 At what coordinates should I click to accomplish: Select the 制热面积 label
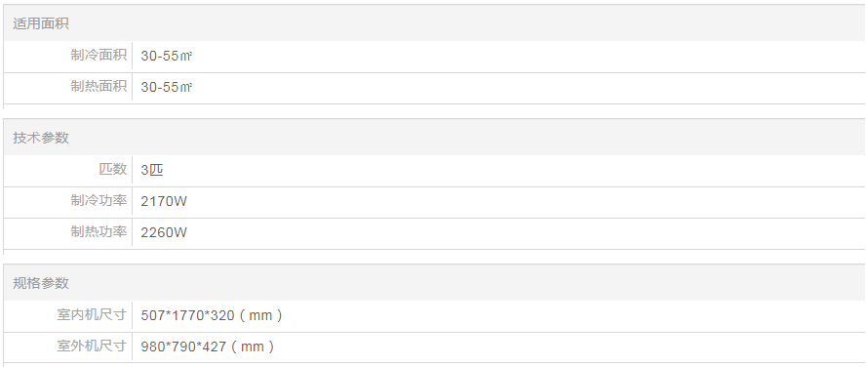click(99, 86)
